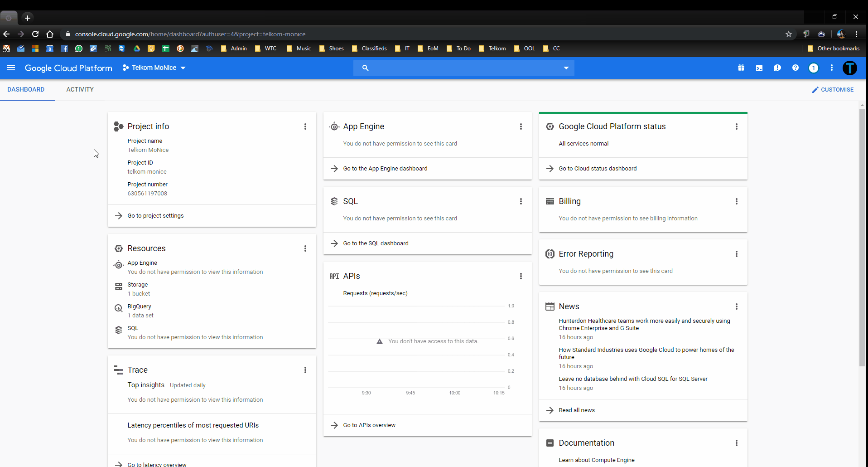Click the BigQuery icon in Resources
The image size is (868, 467).
click(119, 308)
